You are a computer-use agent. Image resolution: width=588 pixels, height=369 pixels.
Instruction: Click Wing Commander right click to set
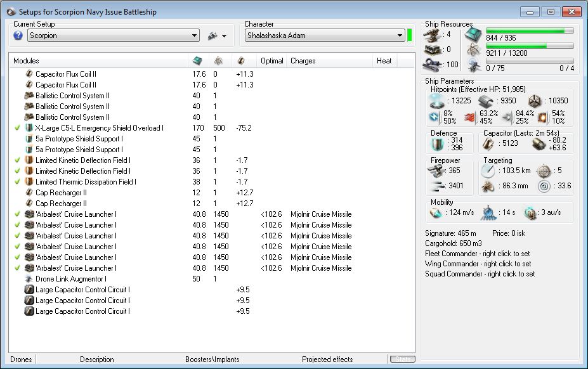click(x=478, y=264)
